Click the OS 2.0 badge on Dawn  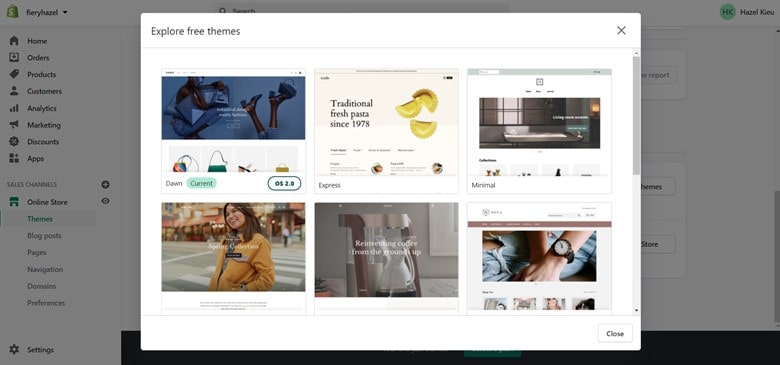pos(285,183)
